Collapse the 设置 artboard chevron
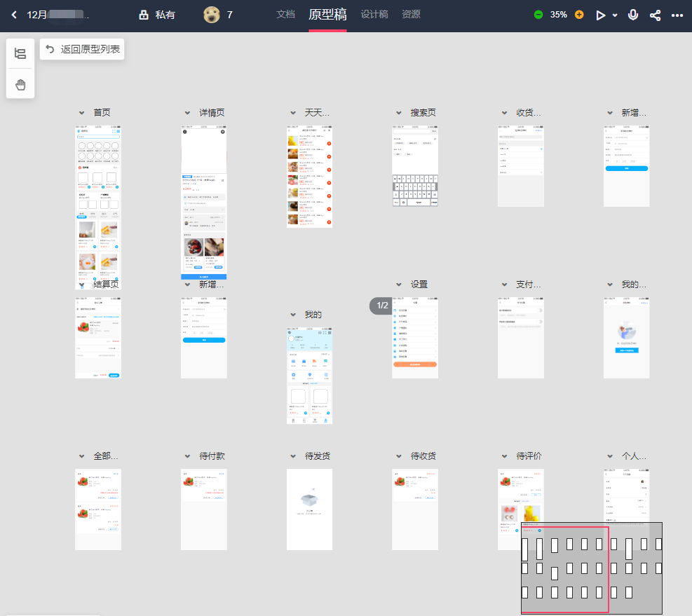The height and width of the screenshot is (616, 692). click(x=399, y=285)
